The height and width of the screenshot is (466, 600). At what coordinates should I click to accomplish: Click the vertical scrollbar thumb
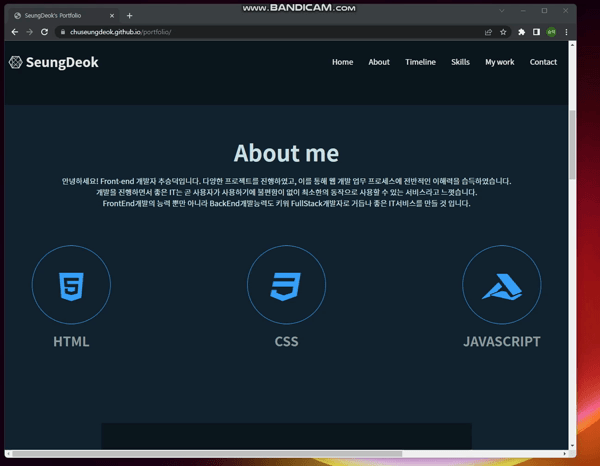(572, 145)
